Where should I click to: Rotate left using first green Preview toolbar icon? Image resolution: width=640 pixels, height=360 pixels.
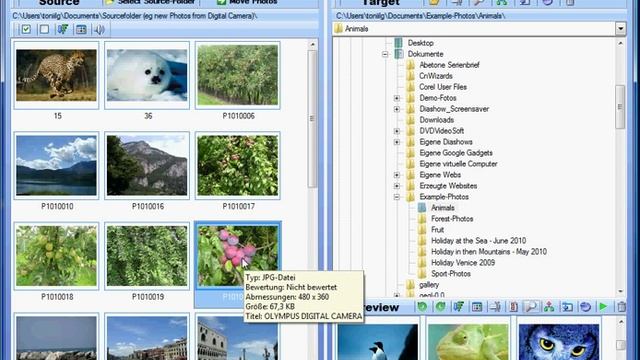[422, 307]
